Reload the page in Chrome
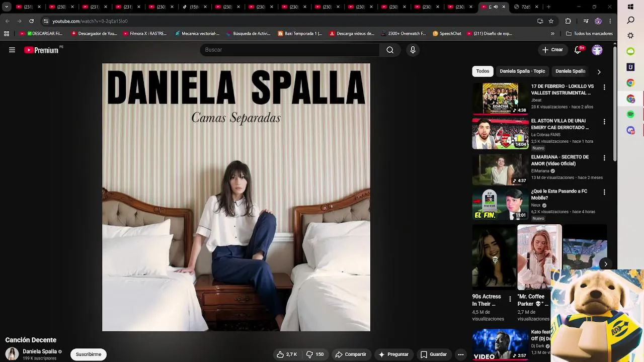Image resolution: width=644 pixels, height=362 pixels. point(31,21)
